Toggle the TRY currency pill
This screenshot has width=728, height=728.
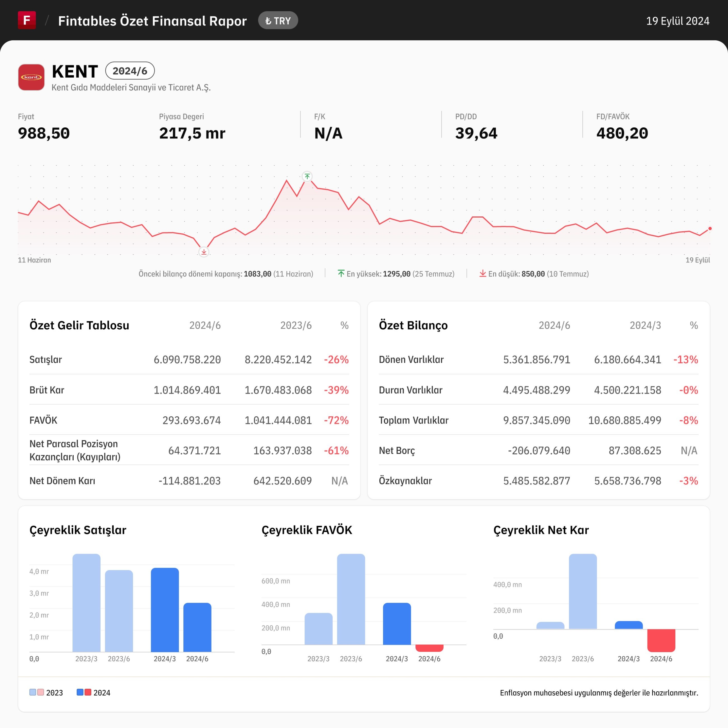click(278, 21)
